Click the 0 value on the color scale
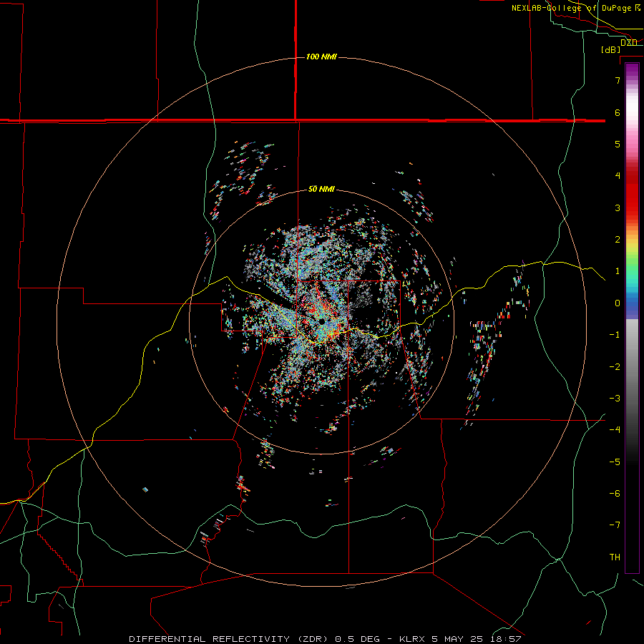This screenshot has height=644, width=644. [618, 303]
